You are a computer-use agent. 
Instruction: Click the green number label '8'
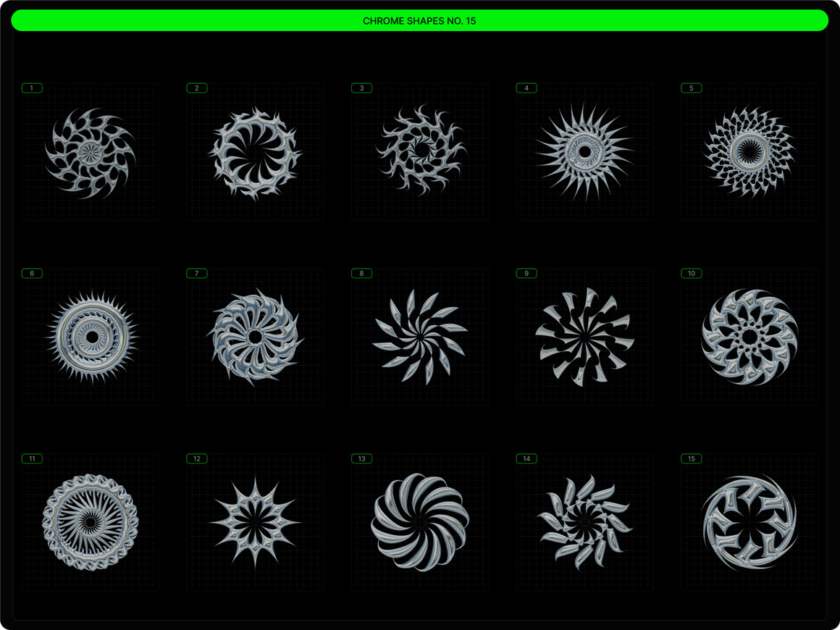361,274
